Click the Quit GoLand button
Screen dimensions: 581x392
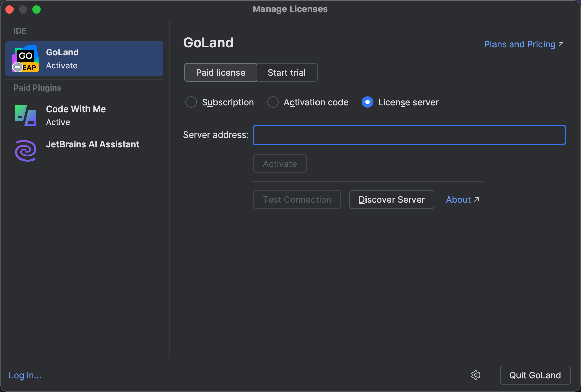535,375
